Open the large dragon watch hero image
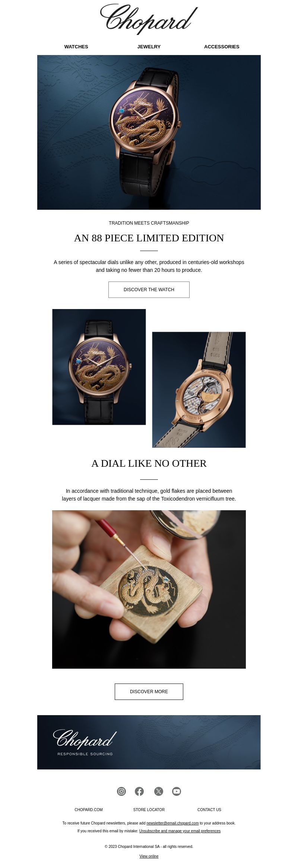The width and height of the screenshot is (298, 868). [x=149, y=132]
